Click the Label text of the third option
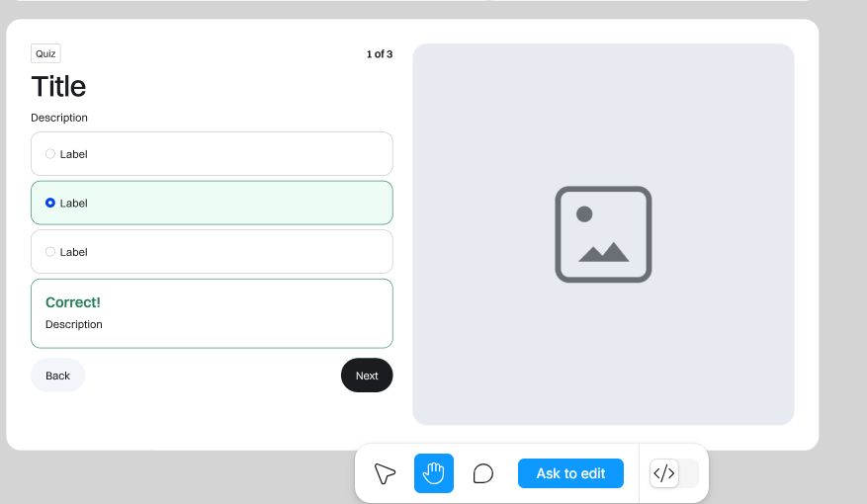867x504 pixels. coord(73,252)
